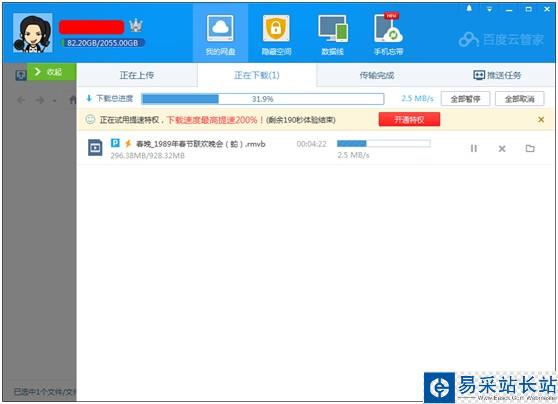
Task: Collapse the transfer panel with 收起 button
Action: (52, 72)
